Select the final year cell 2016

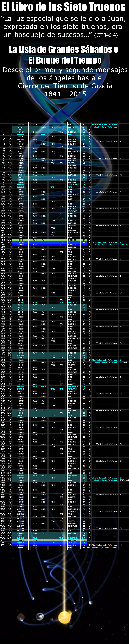(x=20, y=547)
